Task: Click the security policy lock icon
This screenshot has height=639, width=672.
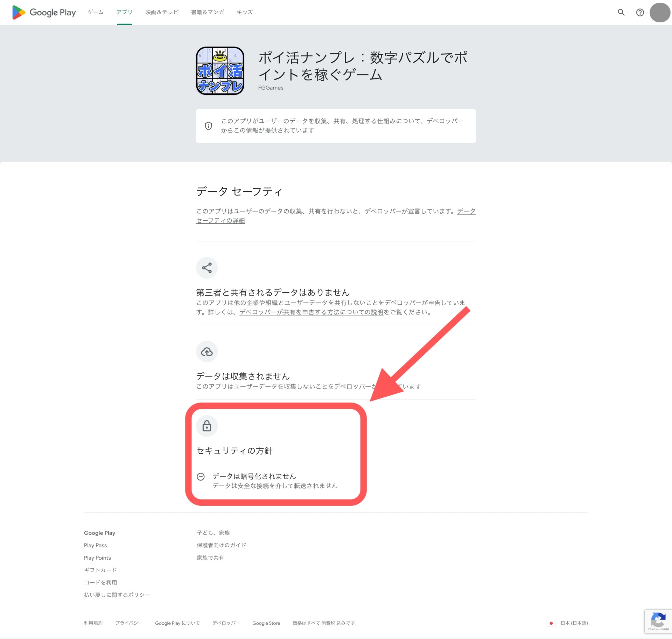Action: pos(207,426)
